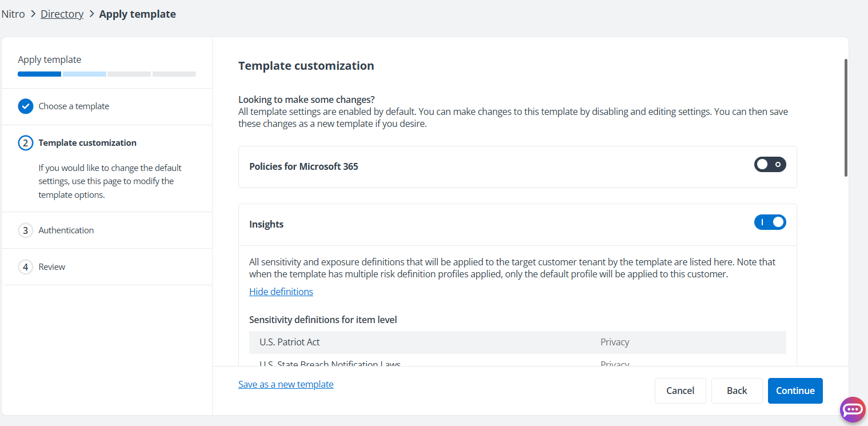Go to the Review step
This screenshot has width=868, height=426.
(x=52, y=267)
